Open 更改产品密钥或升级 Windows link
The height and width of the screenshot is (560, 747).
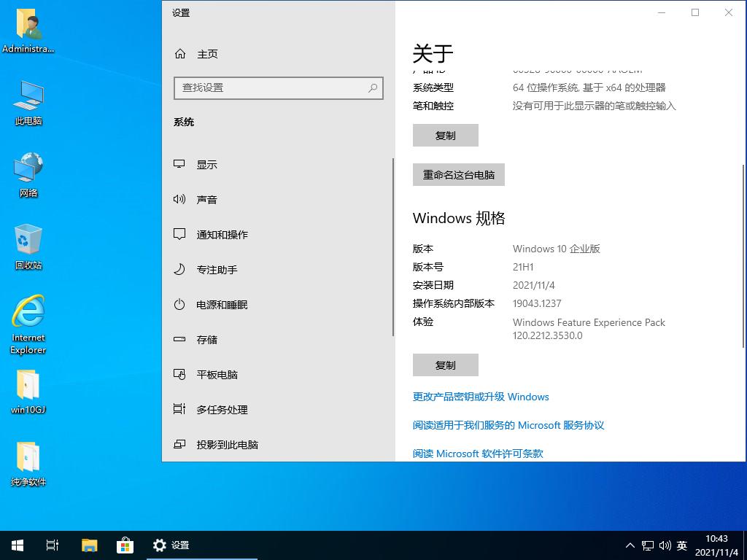tap(481, 397)
